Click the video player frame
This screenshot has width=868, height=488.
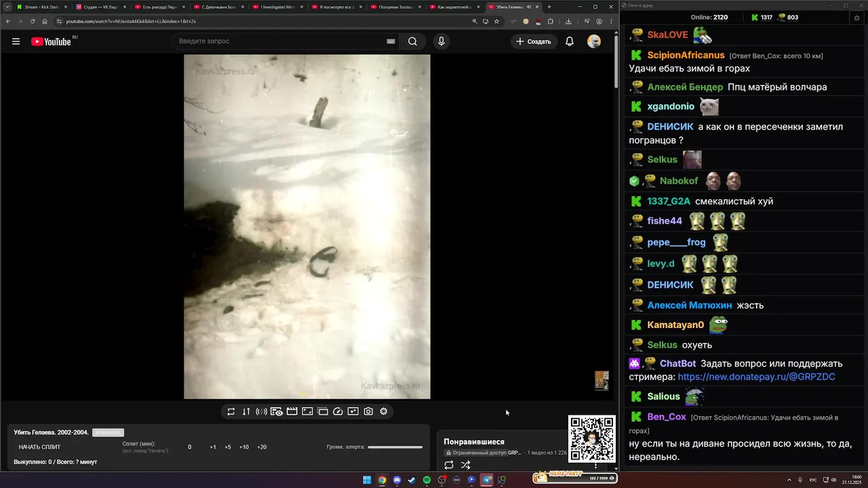[x=307, y=227]
